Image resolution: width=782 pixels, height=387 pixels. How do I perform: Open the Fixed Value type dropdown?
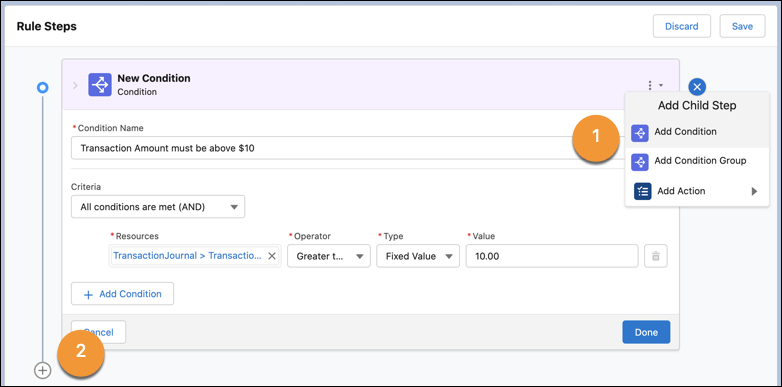point(418,256)
